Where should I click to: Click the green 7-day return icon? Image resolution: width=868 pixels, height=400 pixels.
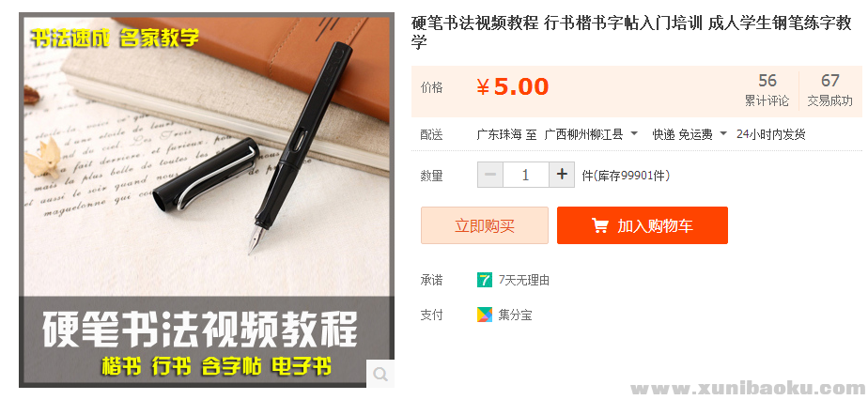485,280
